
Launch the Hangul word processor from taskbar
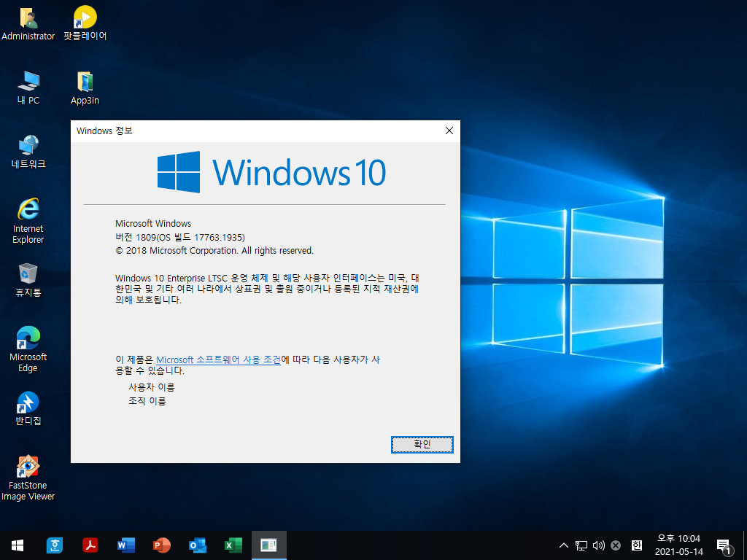coord(54,545)
